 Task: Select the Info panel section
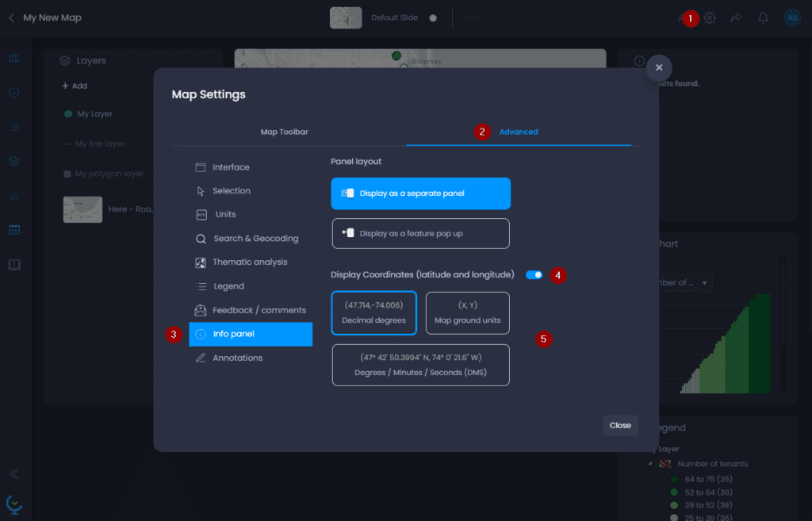point(251,334)
